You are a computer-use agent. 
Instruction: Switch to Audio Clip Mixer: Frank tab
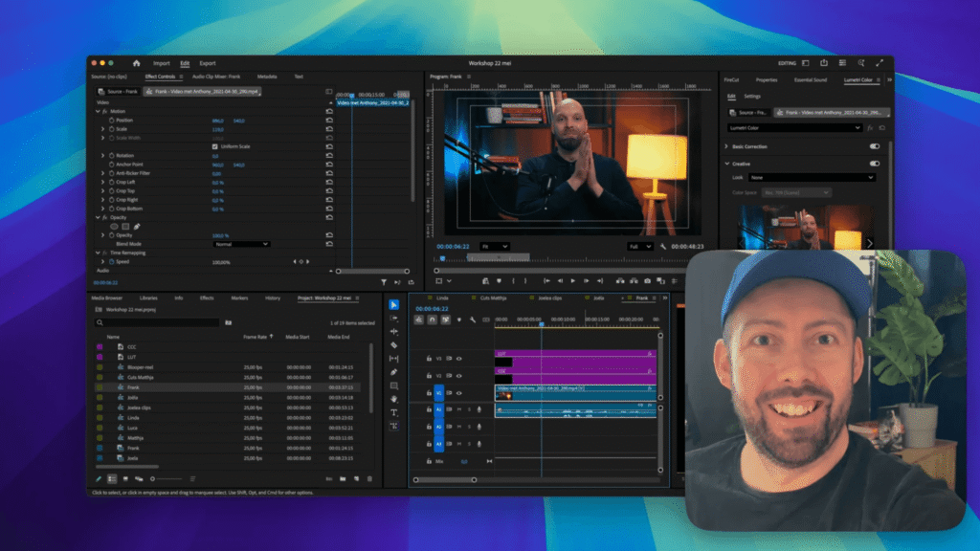(x=216, y=77)
